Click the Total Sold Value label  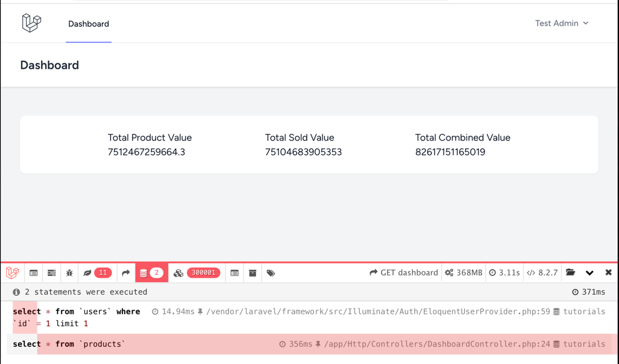[x=300, y=137]
